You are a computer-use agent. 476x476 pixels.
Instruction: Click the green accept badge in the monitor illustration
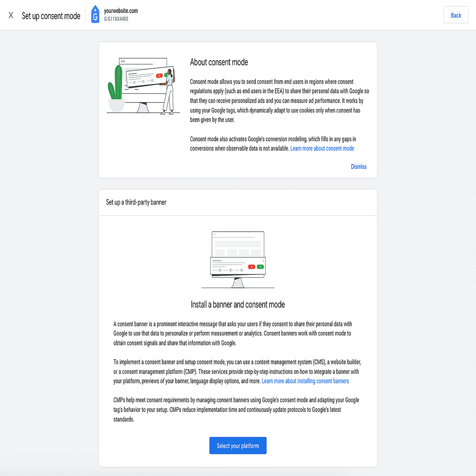pyautogui.click(x=261, y=267)
